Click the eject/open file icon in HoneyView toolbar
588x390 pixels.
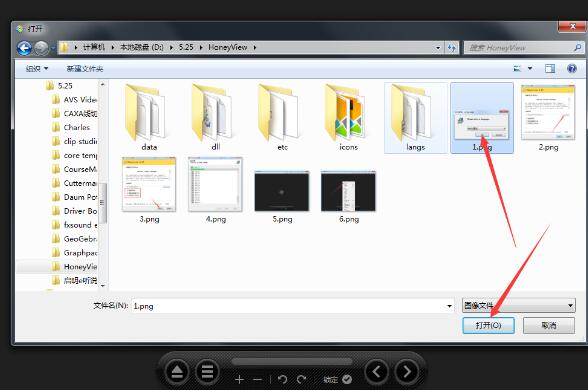point(177,372)
